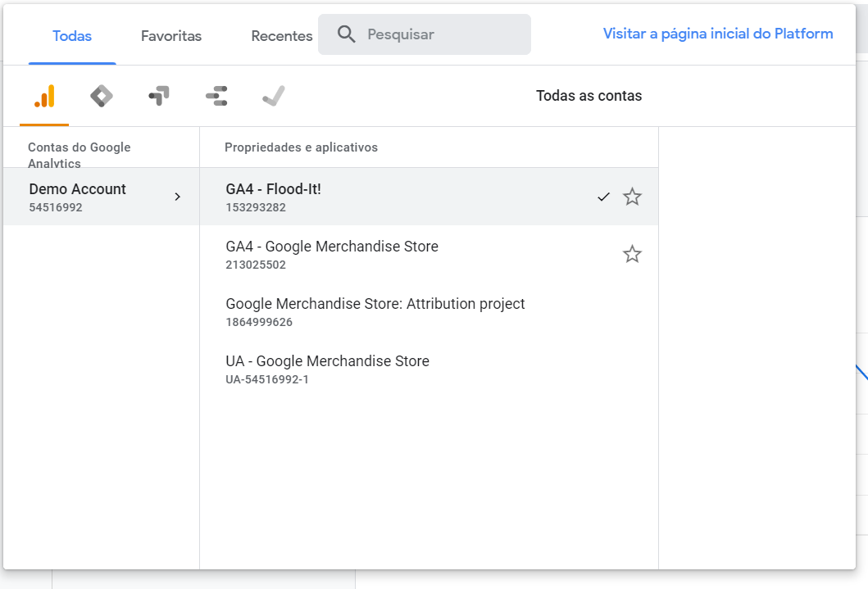Open Google Merchandise Store: Attribution project

click(429, 311)
